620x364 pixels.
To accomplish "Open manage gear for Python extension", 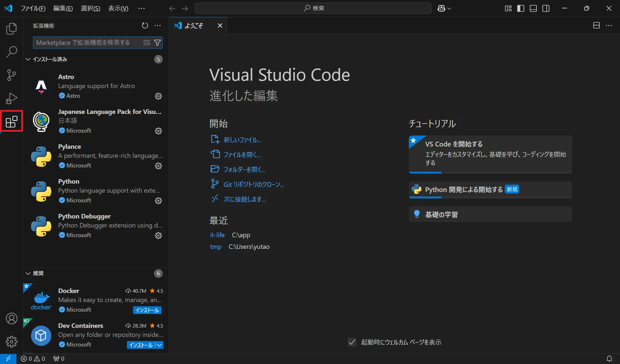I will (x=158, y=201).
